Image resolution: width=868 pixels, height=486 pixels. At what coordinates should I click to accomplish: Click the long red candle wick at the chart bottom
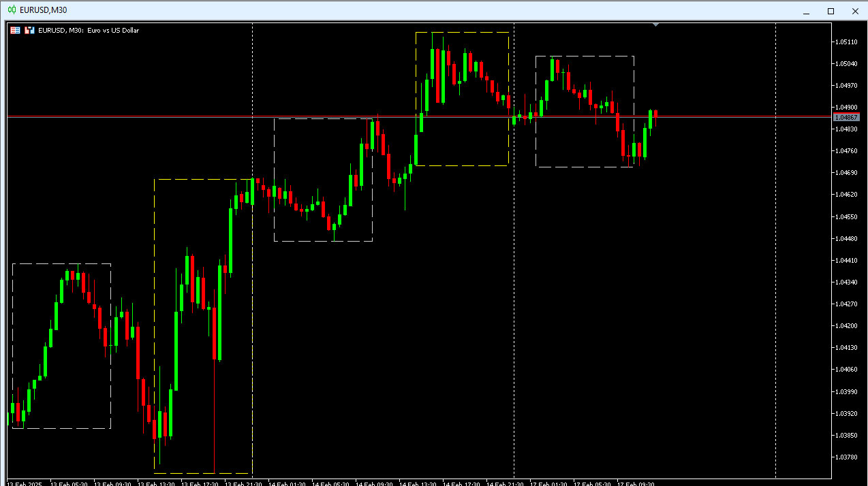click(x=215, y=422)
